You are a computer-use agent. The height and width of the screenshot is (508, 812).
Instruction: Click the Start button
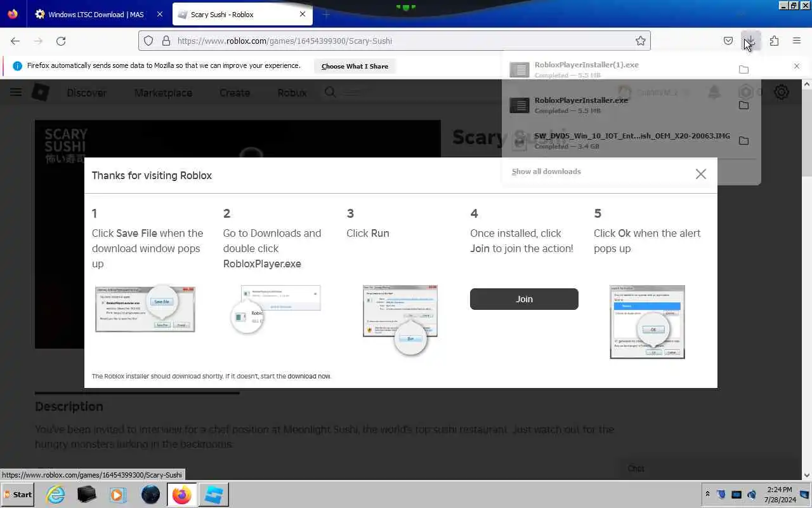point(18,495)
